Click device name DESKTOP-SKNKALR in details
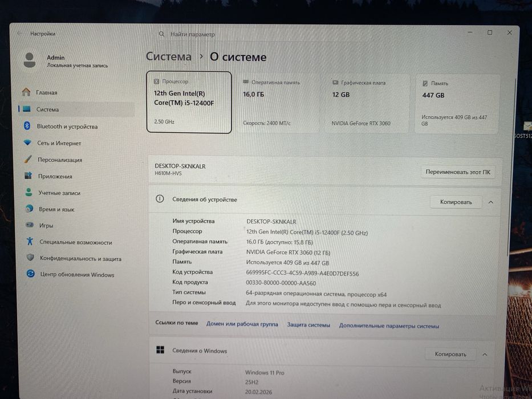 point(271,222)
